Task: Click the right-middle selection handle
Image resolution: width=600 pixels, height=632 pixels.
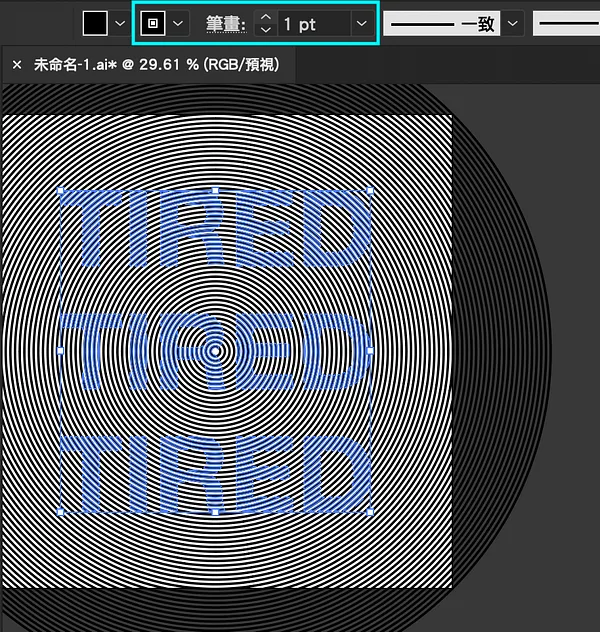Action: [370, 351]
